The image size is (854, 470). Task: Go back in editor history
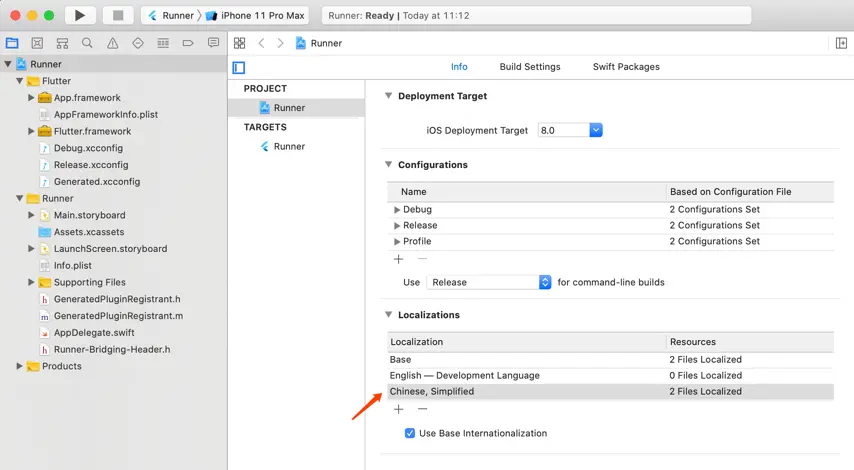[x=261, y=43]
